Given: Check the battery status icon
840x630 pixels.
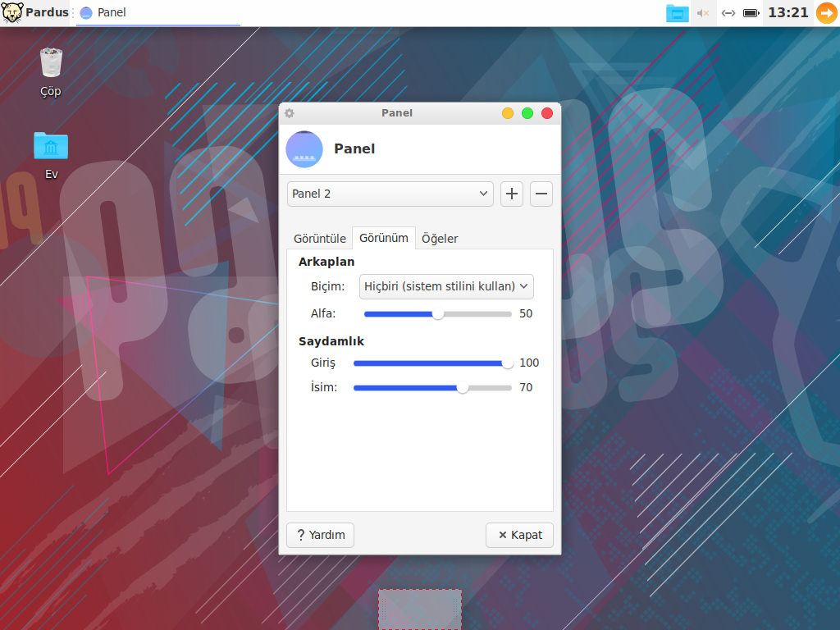Looking at the screenshot, I should click(x=751, y=13).
